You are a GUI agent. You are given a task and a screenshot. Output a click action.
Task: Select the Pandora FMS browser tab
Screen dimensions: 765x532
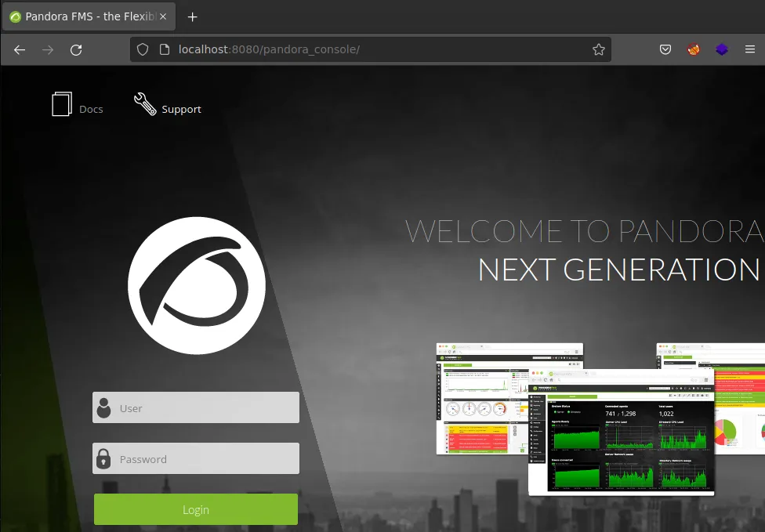[x=89, y=16]
